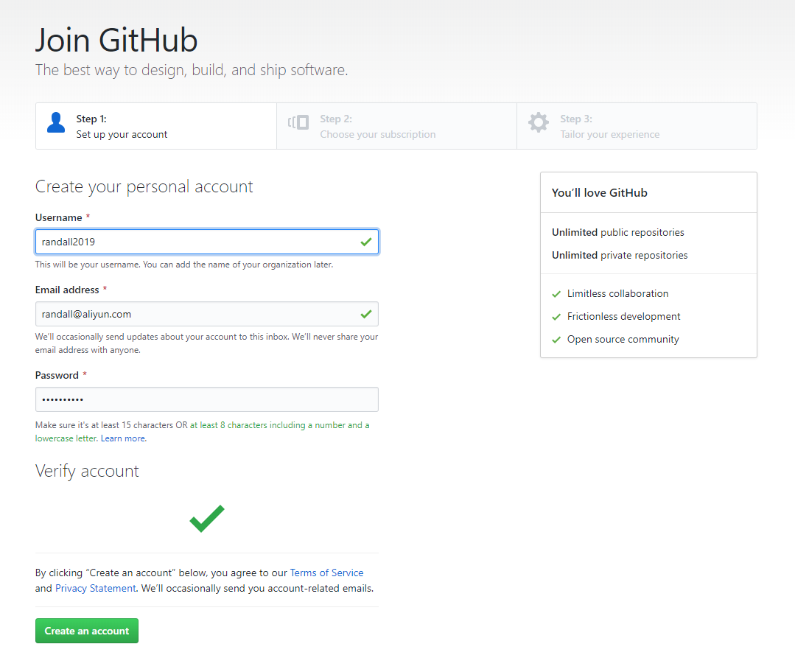Click the green checkmark in Email field

click(366, 315)
